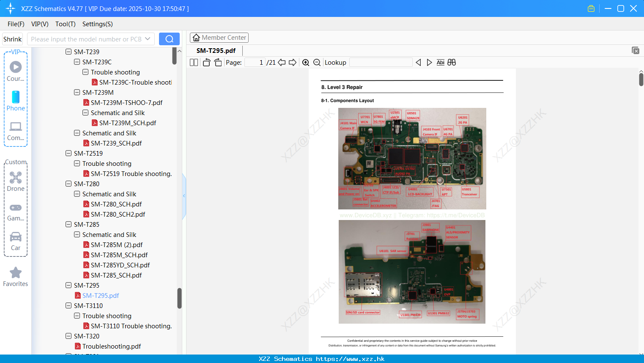Collapse the SM-T239 tree node

point(69,52)
